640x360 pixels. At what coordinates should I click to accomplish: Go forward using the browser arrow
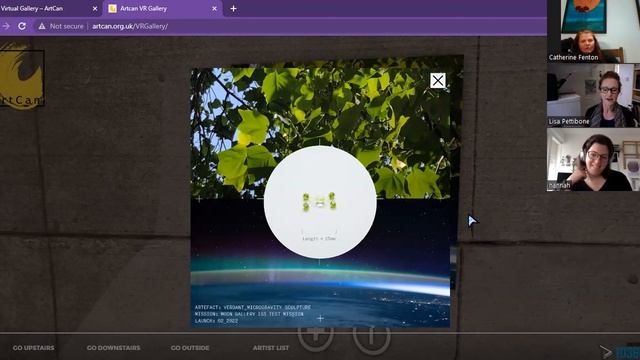click(x=6, y=26)
